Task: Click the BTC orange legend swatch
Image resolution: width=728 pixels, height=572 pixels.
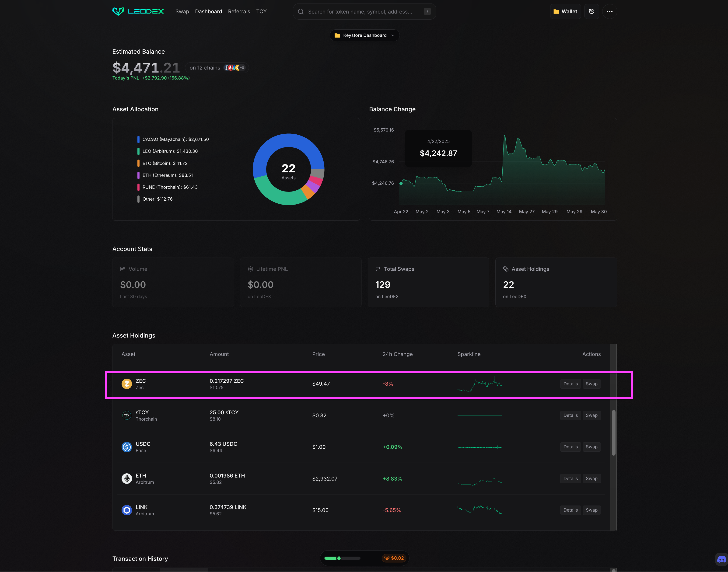Action: [138, 164]
